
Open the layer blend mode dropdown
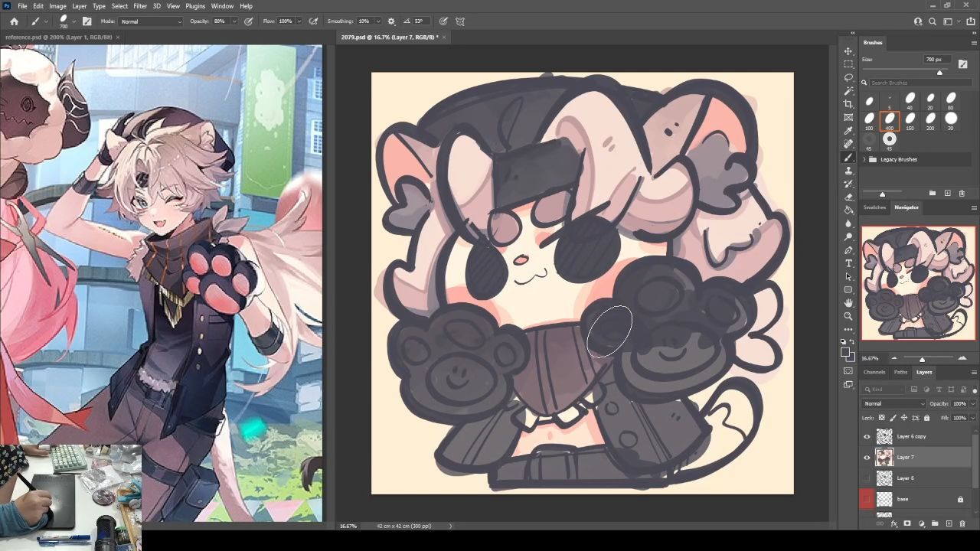click(x=893, y=403)
